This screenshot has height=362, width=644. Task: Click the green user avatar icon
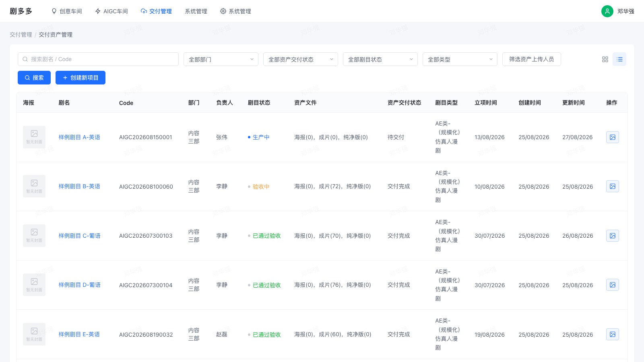click(607, 11)
